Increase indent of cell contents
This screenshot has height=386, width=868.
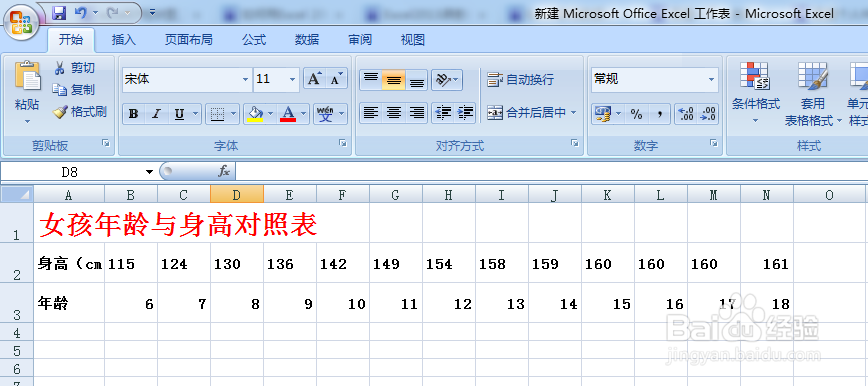tap(465, 113)
